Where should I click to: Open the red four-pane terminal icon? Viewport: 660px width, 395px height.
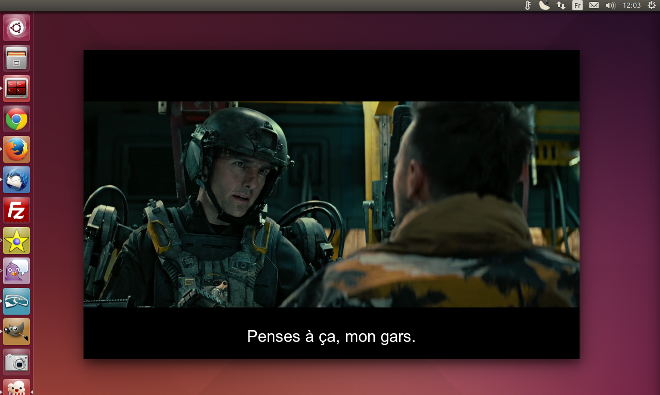[x=16, y=88]
